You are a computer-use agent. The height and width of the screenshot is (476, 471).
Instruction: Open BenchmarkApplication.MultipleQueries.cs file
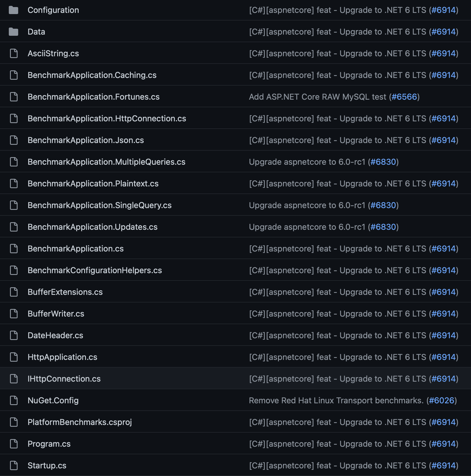106,162
